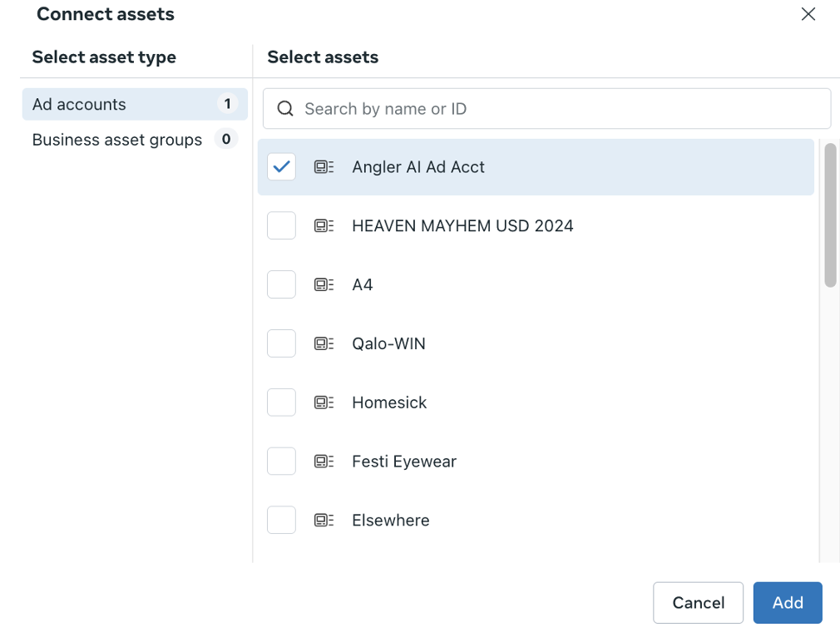
Task: Click the Festi Eyewear account name
Action: (x=404, y=462)
